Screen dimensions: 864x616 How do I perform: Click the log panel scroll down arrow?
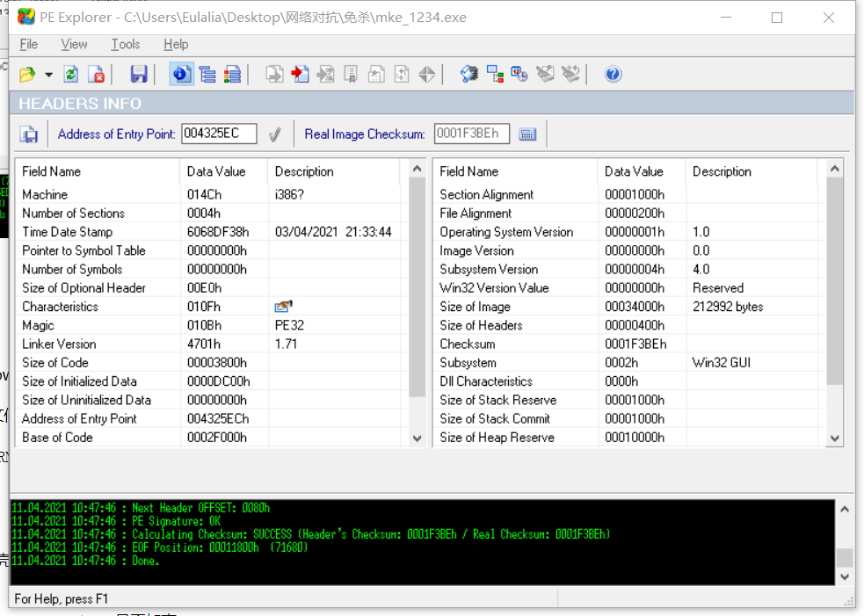pyautogui.click(x=845, y=576)
